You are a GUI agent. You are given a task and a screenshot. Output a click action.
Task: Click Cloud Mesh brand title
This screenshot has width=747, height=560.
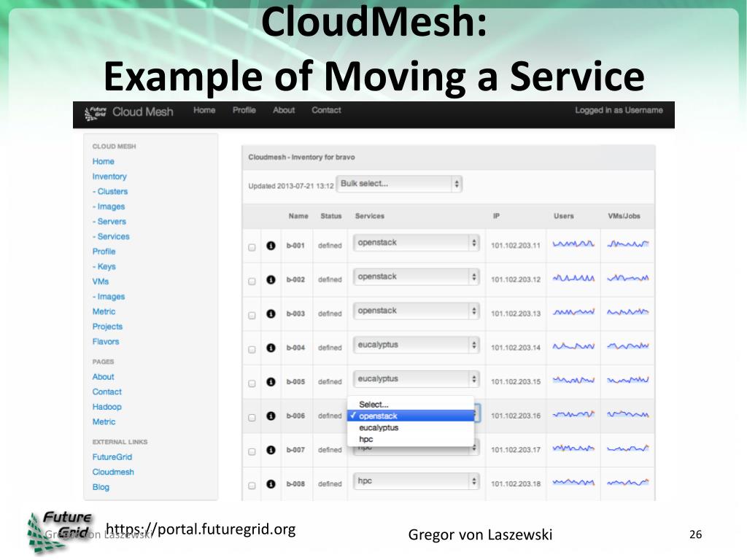(143, 112)
